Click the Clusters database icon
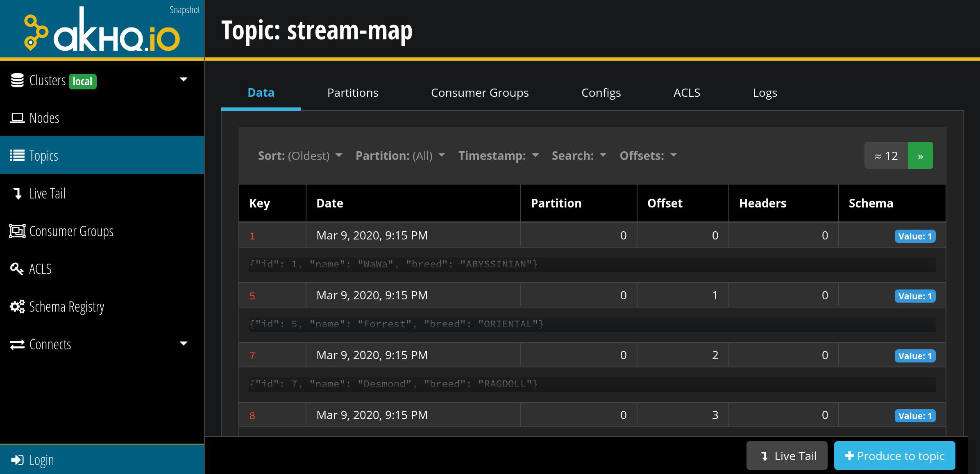This screenshot has height=474, width=980. [17, 80]
